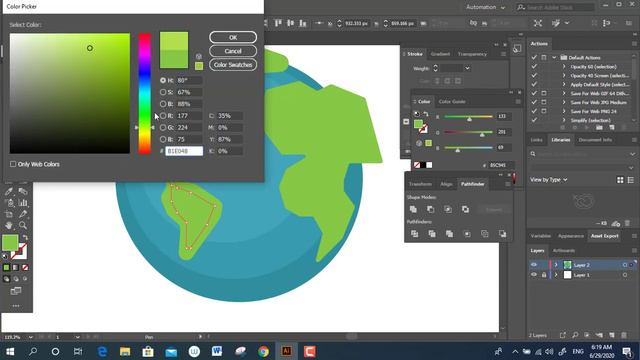The image size is (640, 360).
Task: Expand Layer 2 sublayers
Action: click(x=556, y=265)
